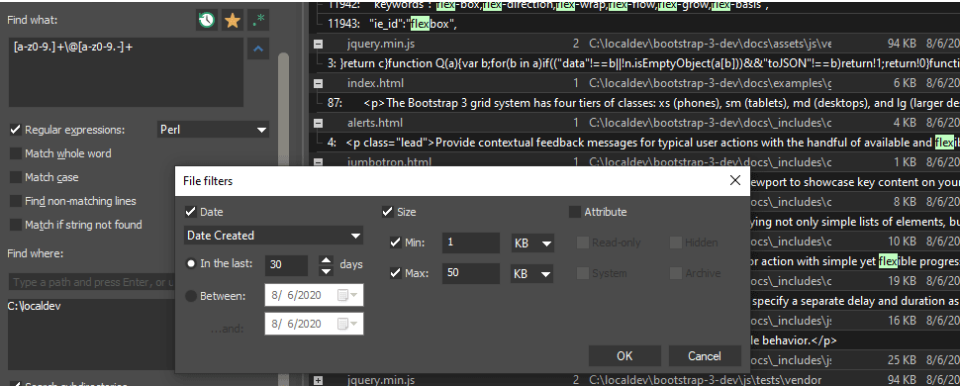960x388 pixels.
Task: Cancel the File filters dialog
Action: tap(705, 356)
